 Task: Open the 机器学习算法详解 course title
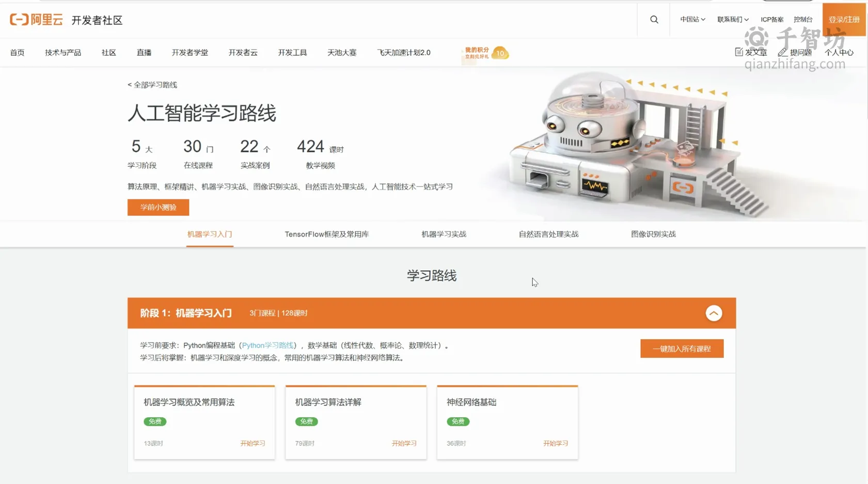point(328,402)
